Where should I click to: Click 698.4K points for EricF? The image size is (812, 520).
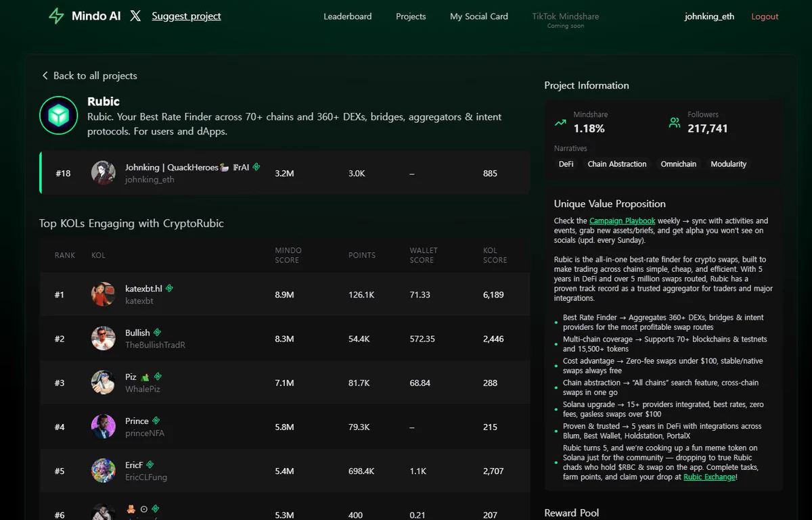point(362,471)
